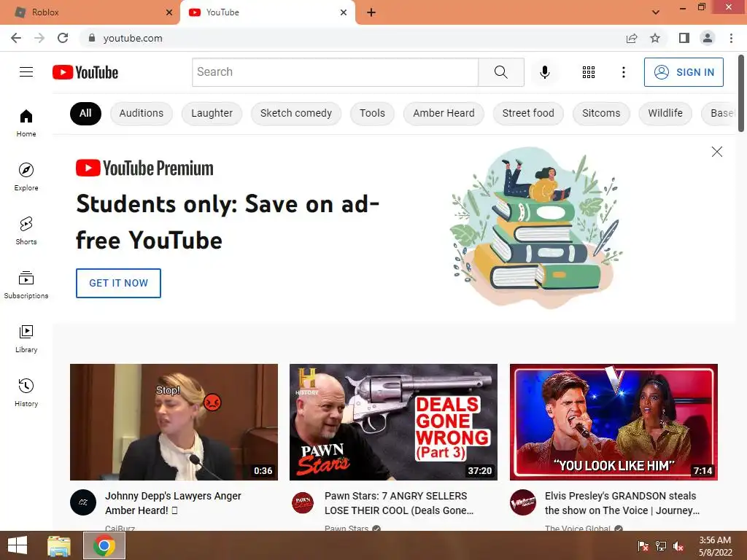
Task: Open the tab search chevron
Action: (x=656, y=12)
